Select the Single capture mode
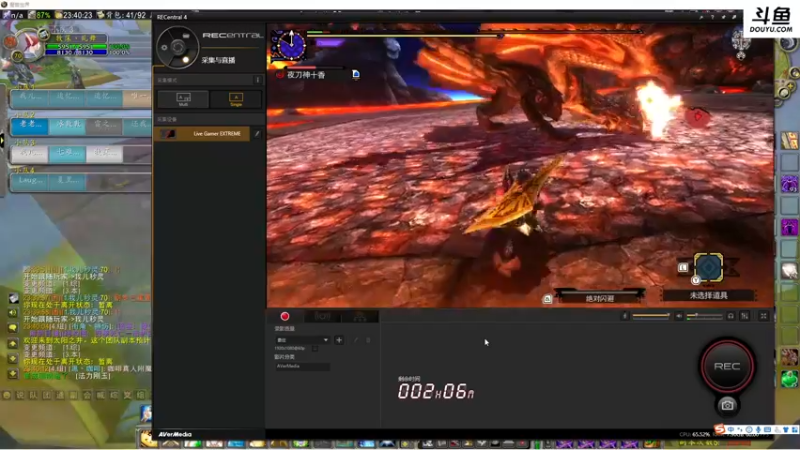Screen dimensions: 800x450 236,99
